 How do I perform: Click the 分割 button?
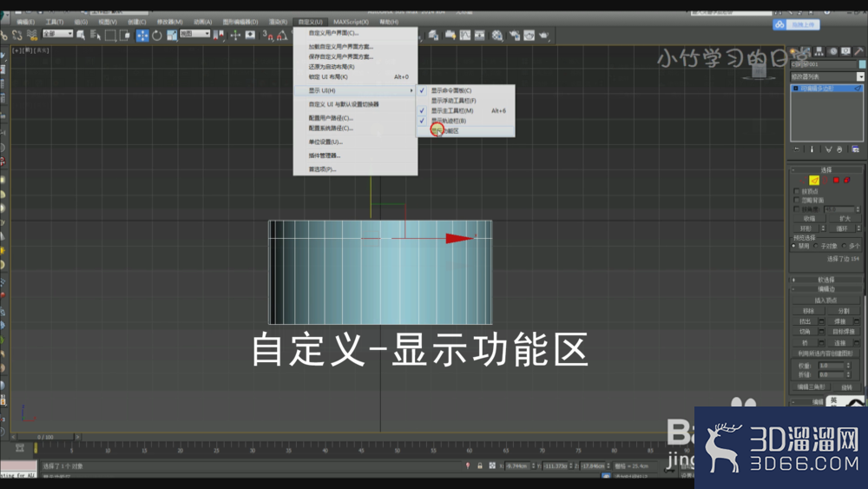(x=844, y=311)
